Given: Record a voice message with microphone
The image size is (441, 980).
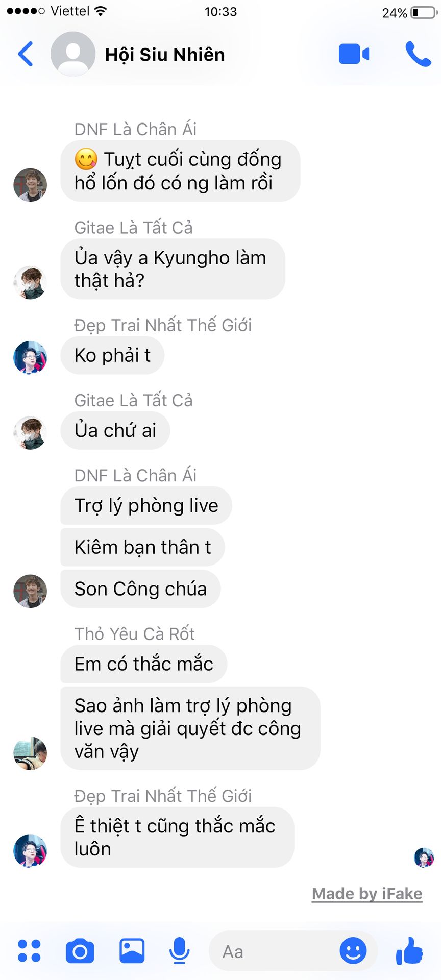Looking at the screenshot, I should pos(179,950).
